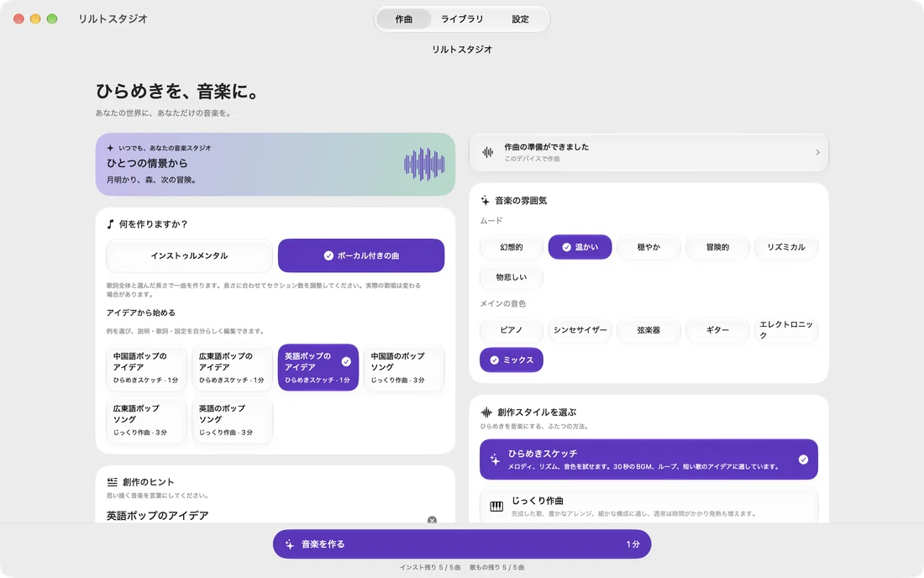924x578 pixels.
Task: Select 弦楽器 as main timbre
Action: (x=648, y=330)
